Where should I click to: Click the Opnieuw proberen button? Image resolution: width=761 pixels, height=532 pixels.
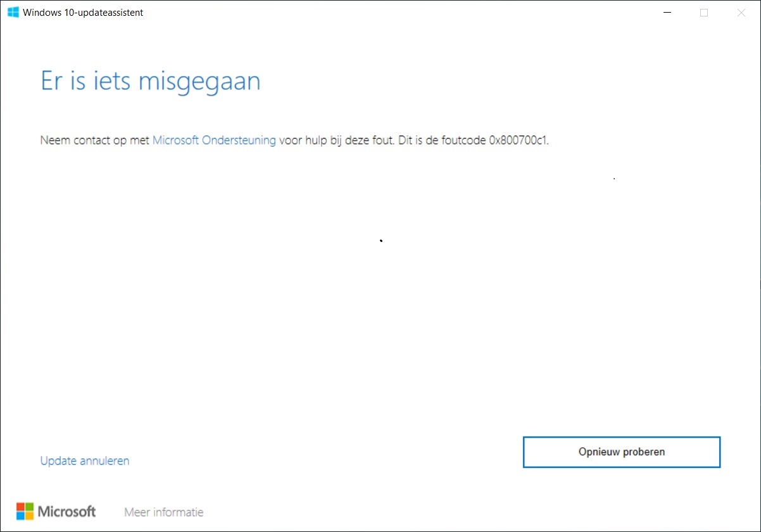click(622, 452)
